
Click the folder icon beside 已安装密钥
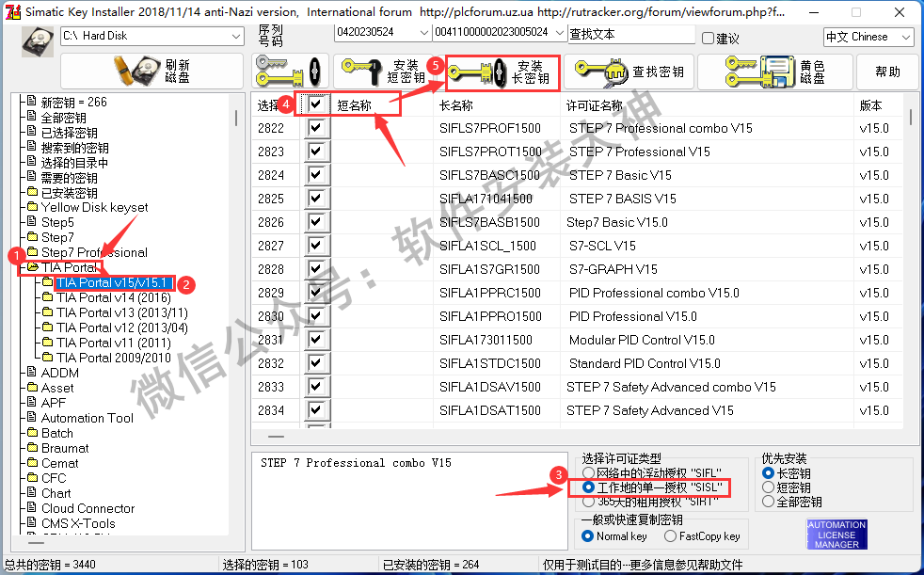click(x=32, y=192)
